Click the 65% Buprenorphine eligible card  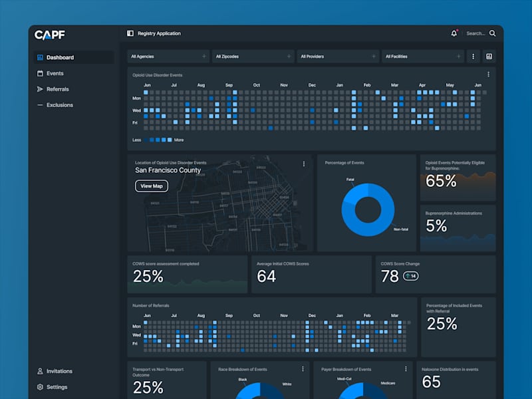458,178
